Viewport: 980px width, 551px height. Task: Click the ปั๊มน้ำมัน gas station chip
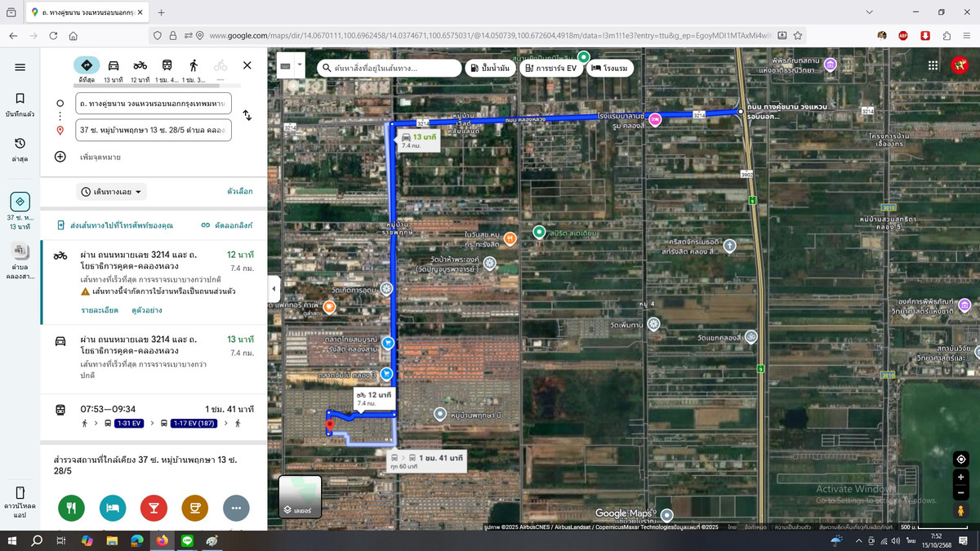tap(491, 68)
